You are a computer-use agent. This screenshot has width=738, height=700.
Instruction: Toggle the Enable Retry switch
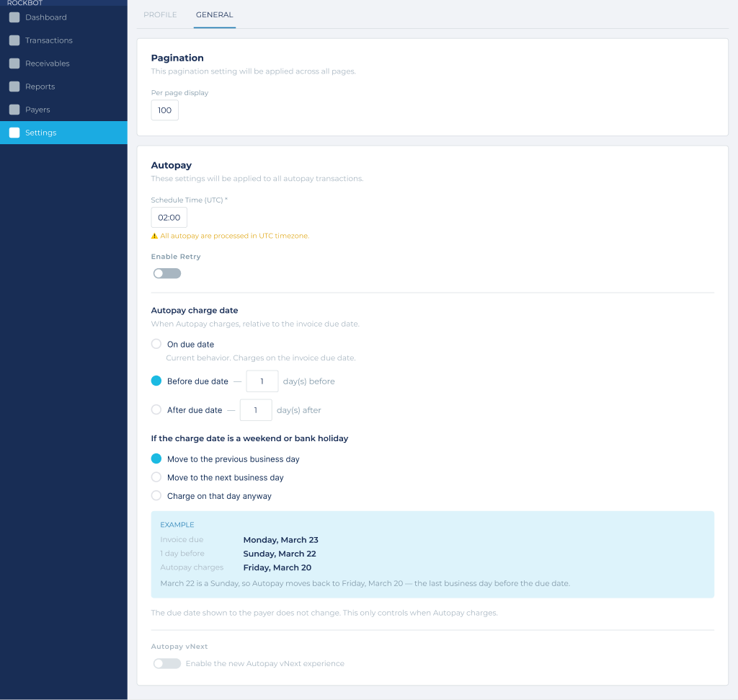coord(167,273)
